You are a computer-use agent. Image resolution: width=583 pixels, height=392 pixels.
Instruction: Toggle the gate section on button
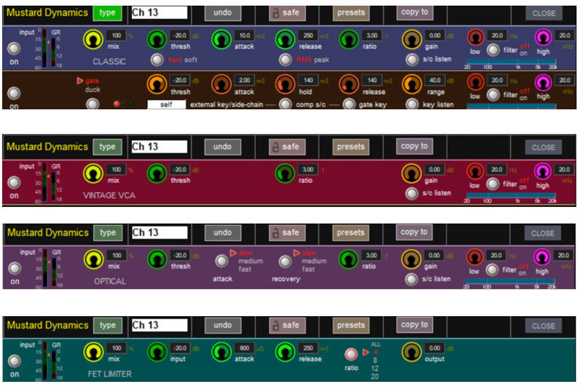tap(14, 93)
